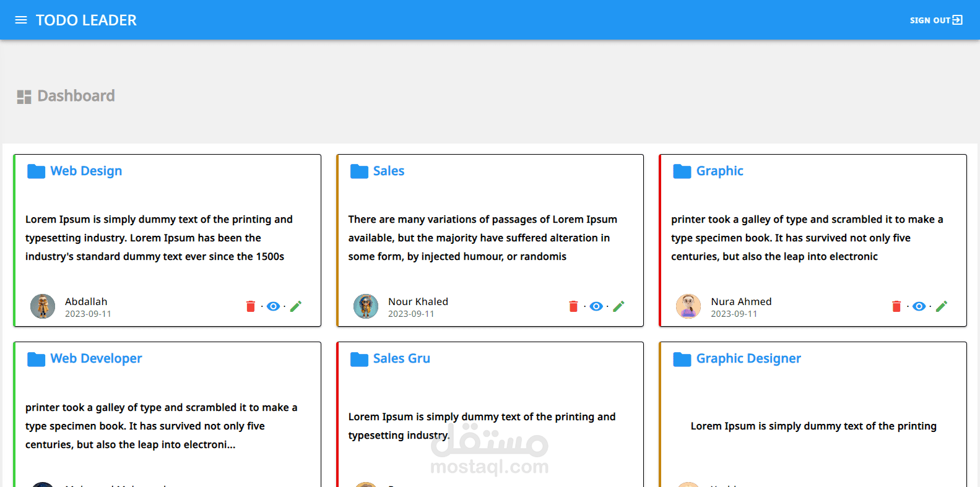Click the Web Design card description text
Image resolution: width=980 pixels, height=487 pixels.
click(x=159, y=238)
